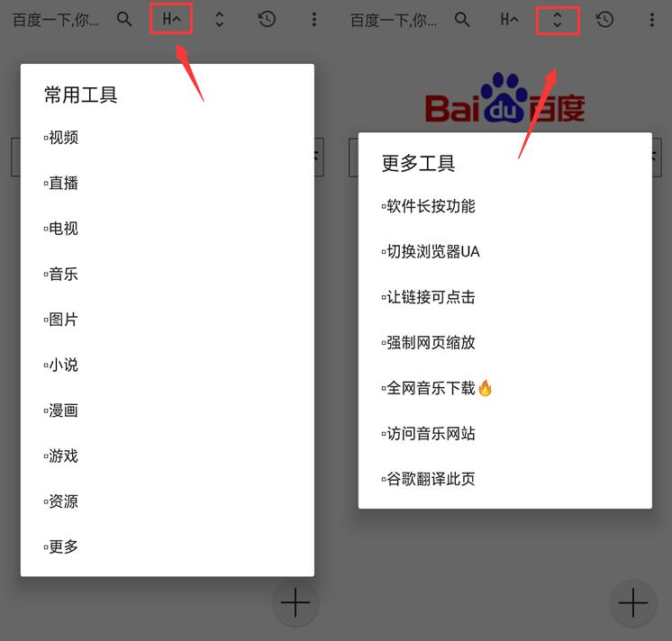Choose 软件长按功能 in more tools menu

[428, 206]
